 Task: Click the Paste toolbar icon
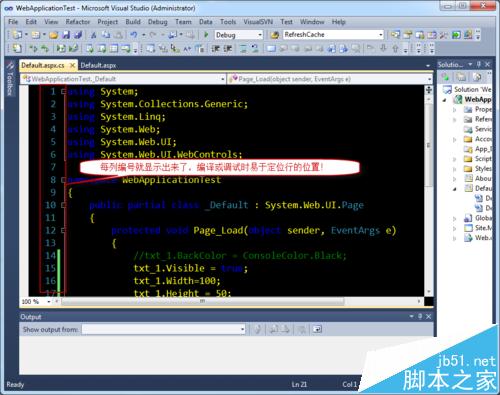[118, 35]
